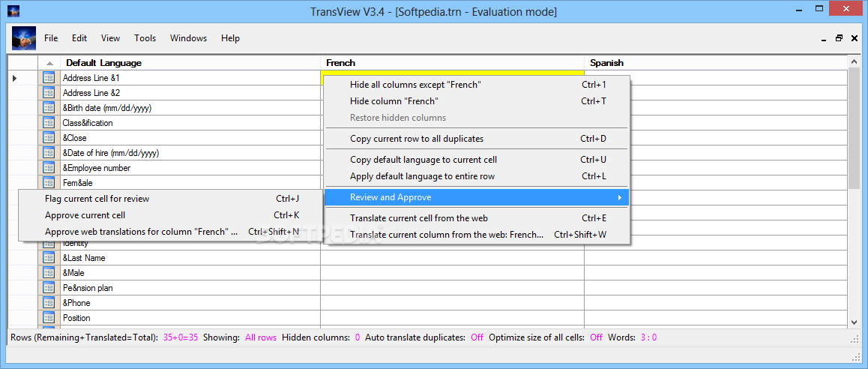Click the rows total 35+0=35 value

pos(181,337)
